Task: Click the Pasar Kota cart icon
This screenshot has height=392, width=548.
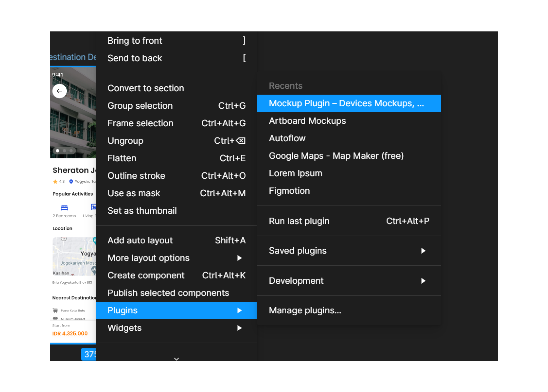Action: (55, 310)
